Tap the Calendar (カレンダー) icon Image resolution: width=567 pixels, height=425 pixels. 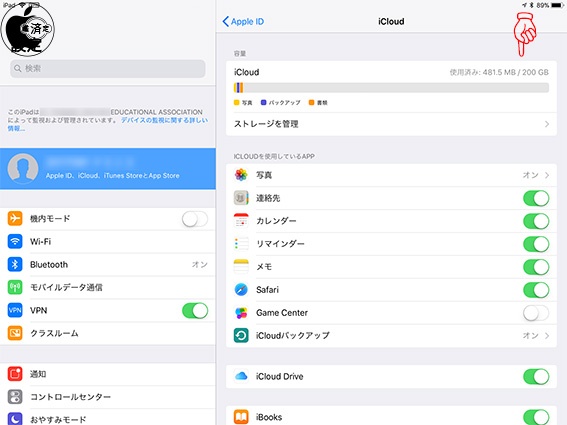coord(241,221)
